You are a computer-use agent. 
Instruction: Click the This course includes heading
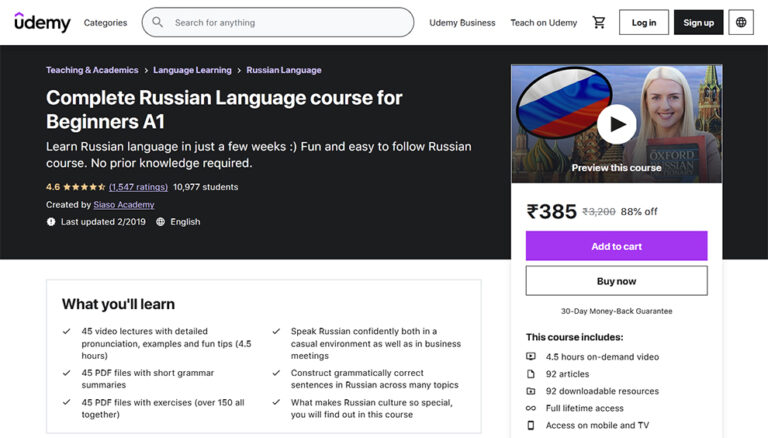[575, 337]
